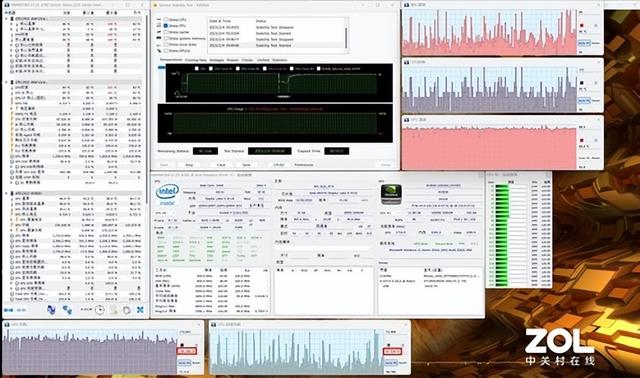The image size is (640, 378).
Task: Switch to the Voltages tab
Action: click(x=217, y=60)
